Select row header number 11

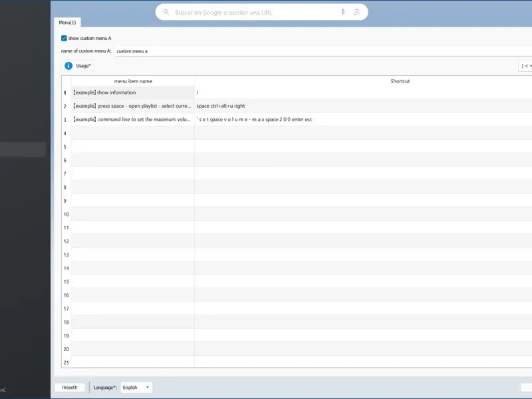coord(66,227)
